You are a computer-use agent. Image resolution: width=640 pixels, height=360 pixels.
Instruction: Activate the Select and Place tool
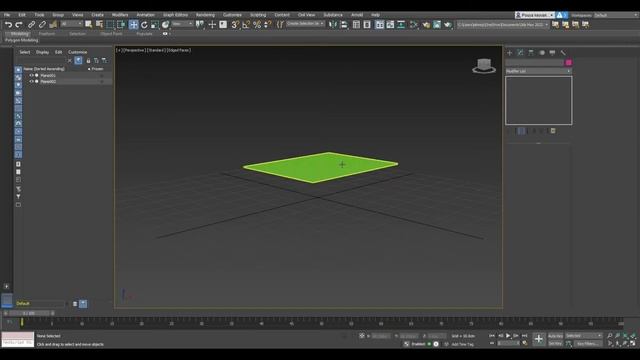165,24
